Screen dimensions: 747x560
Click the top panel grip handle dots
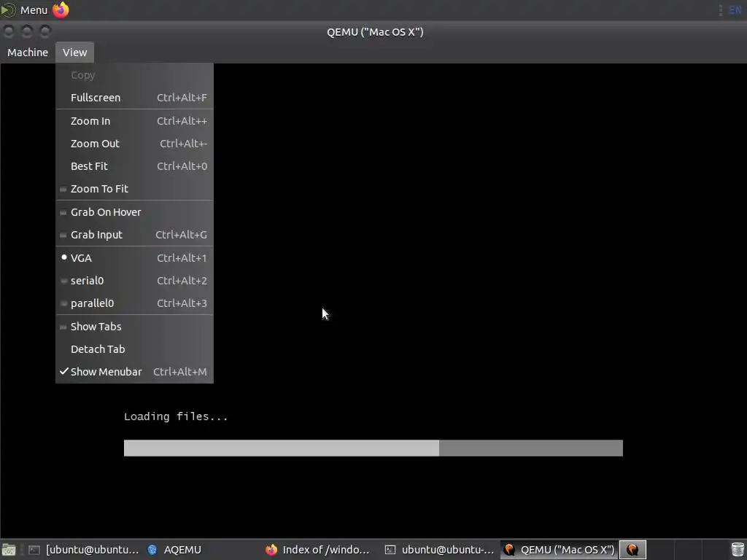click(720, 10)
